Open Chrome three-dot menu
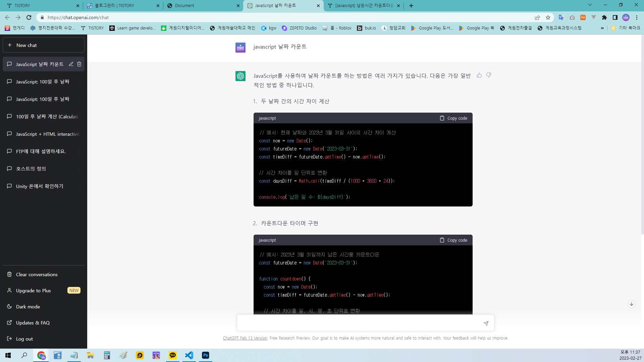The image size is (644, 362). click(637, 17)
